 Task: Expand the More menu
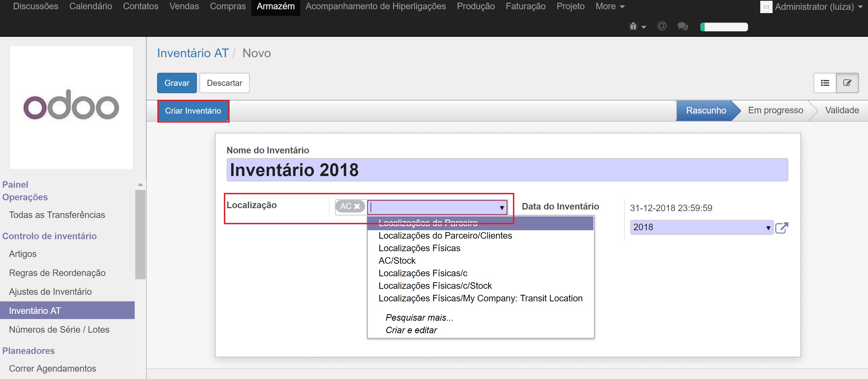pos(610,6)
